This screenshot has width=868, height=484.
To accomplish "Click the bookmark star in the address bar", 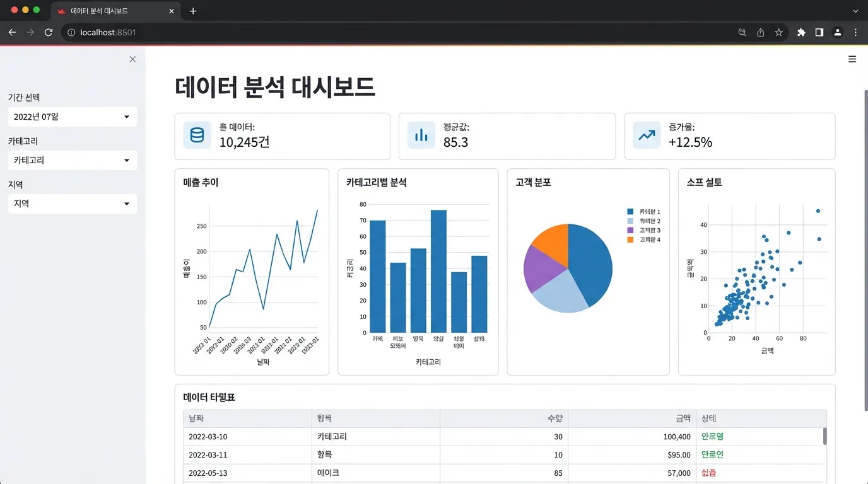I will 778,32.
